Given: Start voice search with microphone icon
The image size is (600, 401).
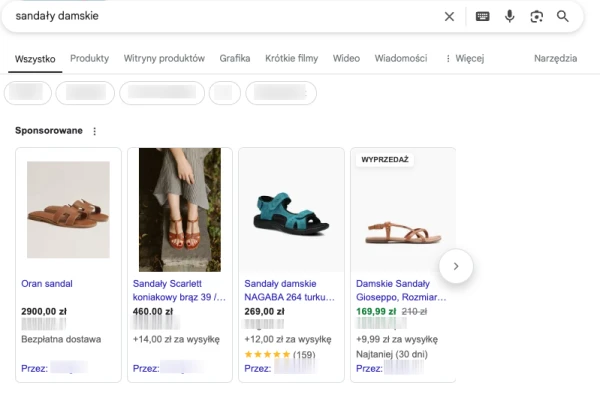Looking at the screenshot, I should (509, 16).
